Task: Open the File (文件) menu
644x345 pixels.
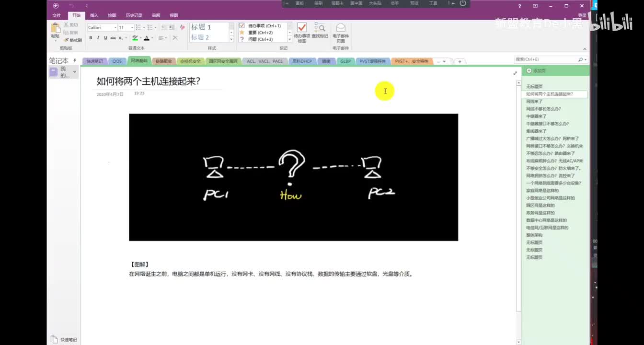Action: tap(57, 15)
